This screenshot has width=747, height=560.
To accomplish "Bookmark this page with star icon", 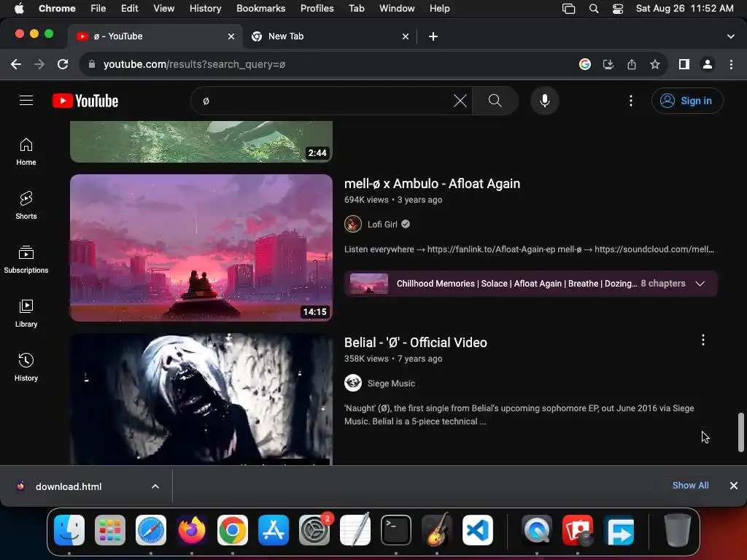I will (x=654, y=64).
